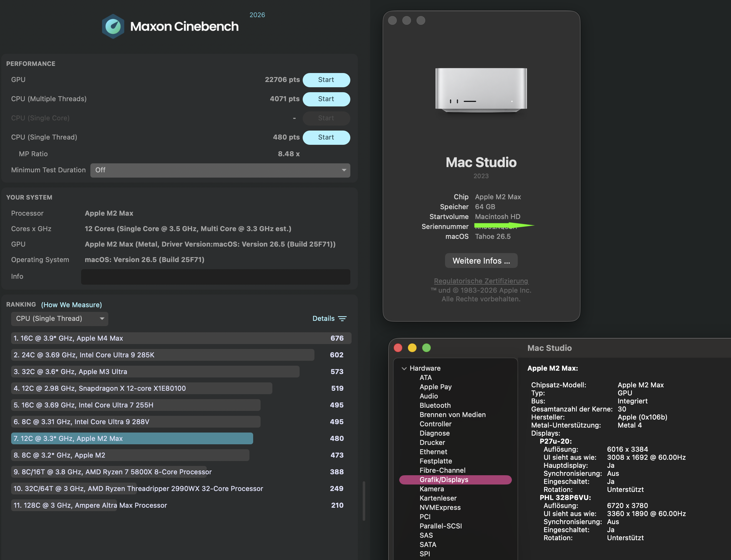731x560 pixels.
Task: Click the Details ranking link
Action: [x=323, y=319]
